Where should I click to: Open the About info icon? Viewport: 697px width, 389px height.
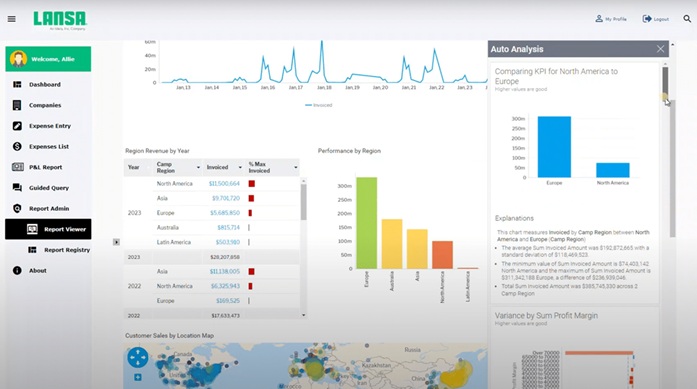pyautogui.click(x=17, y=270)
